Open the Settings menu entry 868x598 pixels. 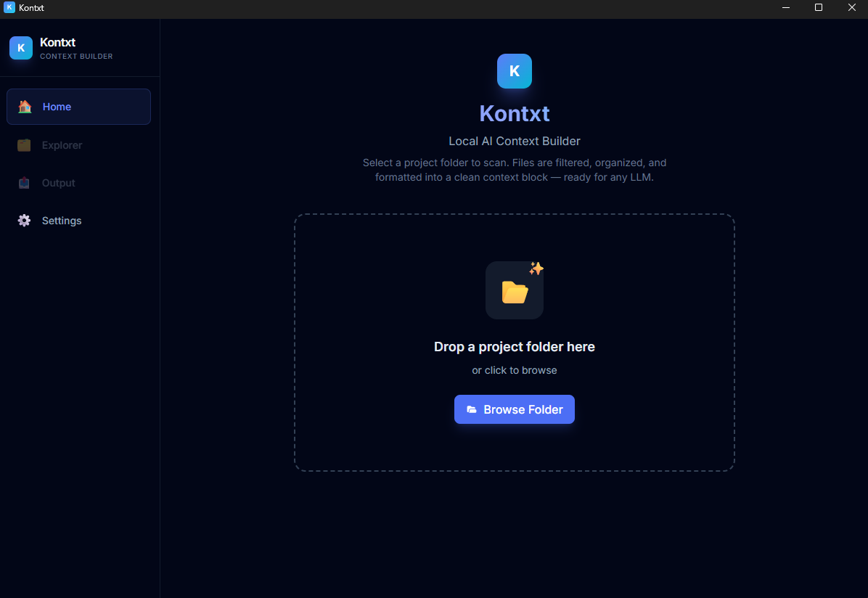62,220
